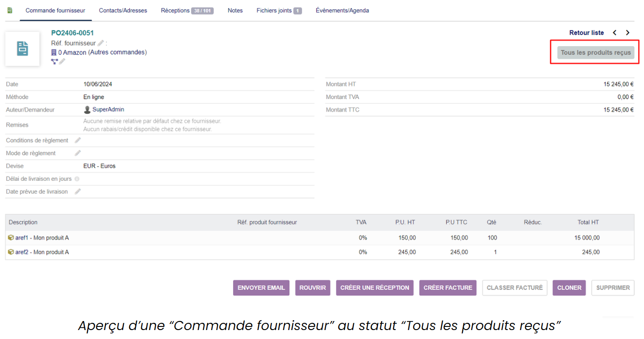
Task: Edit Conditions de règlement via the pencil icon
Action: coord(78,140)
